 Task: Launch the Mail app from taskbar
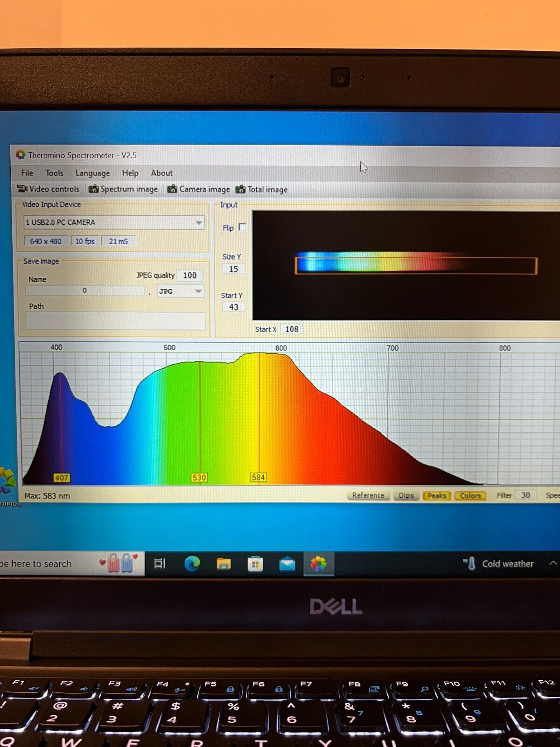click(287, 564)
